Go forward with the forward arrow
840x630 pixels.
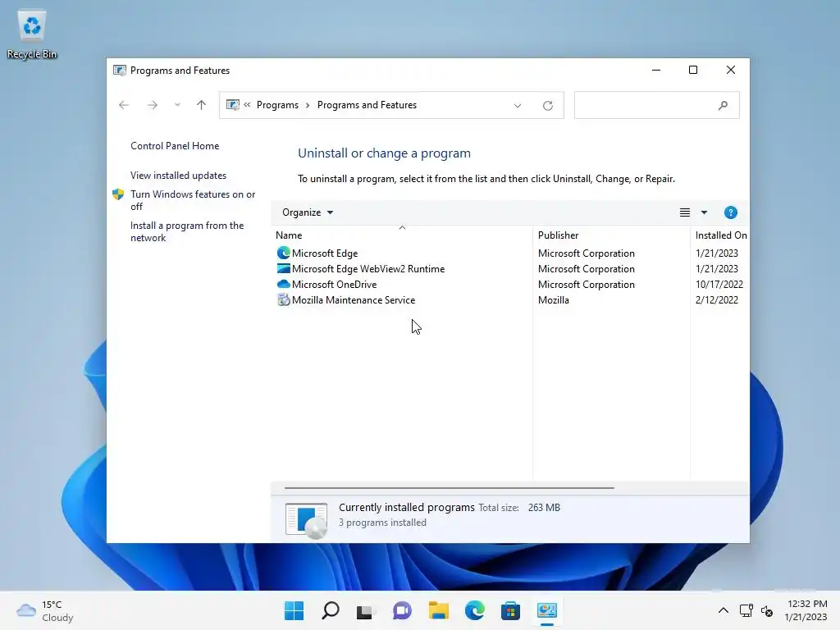[x=152, y=105]
